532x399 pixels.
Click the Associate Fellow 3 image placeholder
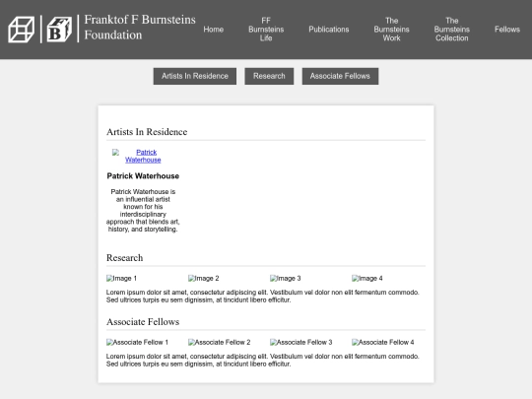pyautogui.click(x=300, y=342)
